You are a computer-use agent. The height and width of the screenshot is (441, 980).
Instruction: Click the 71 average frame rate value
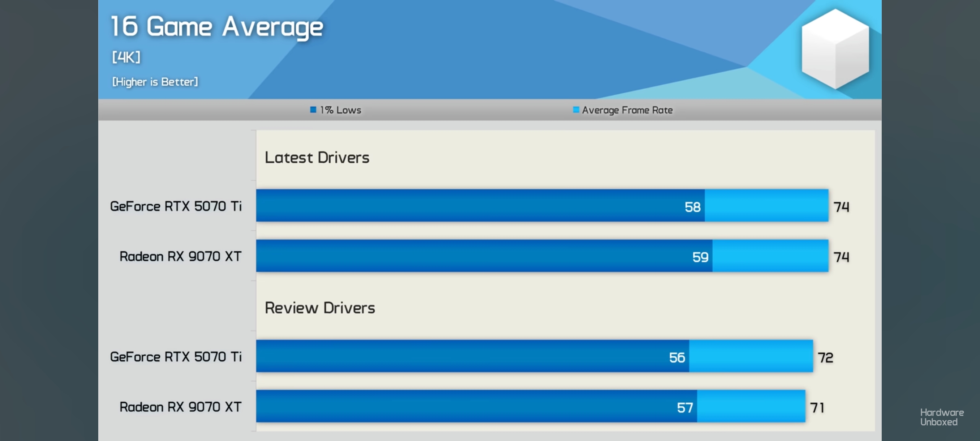coord(817,407)
